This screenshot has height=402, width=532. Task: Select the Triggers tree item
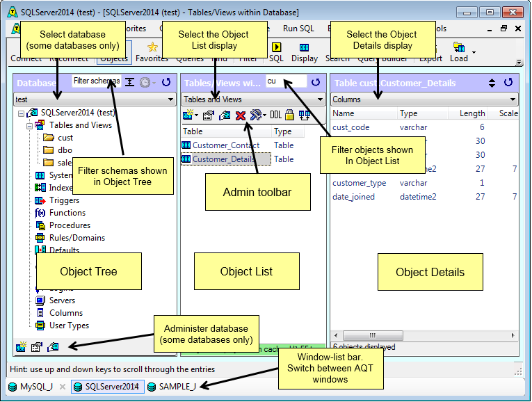pyautogui.click(x=64, y=200)
